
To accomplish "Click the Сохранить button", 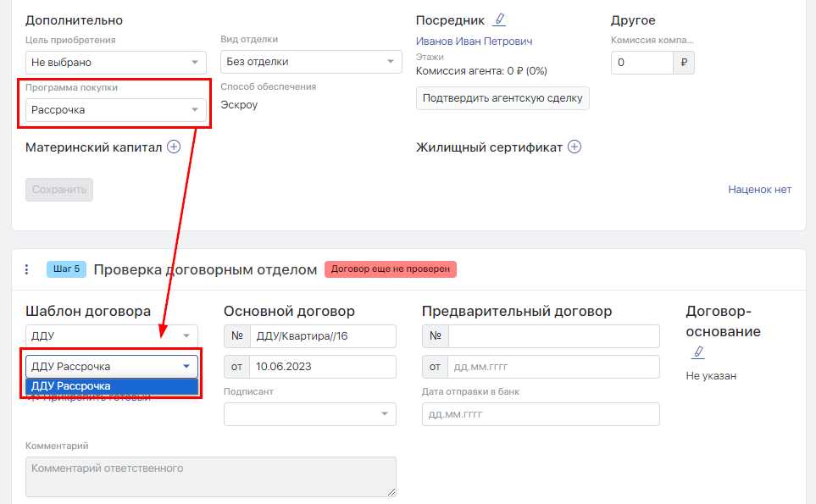I will coord(59,190).
